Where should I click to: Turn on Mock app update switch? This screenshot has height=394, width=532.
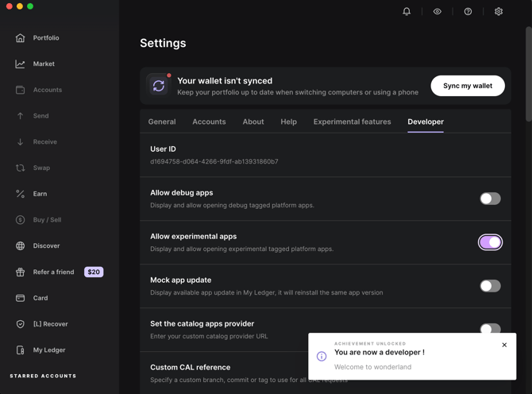[490, 286]
